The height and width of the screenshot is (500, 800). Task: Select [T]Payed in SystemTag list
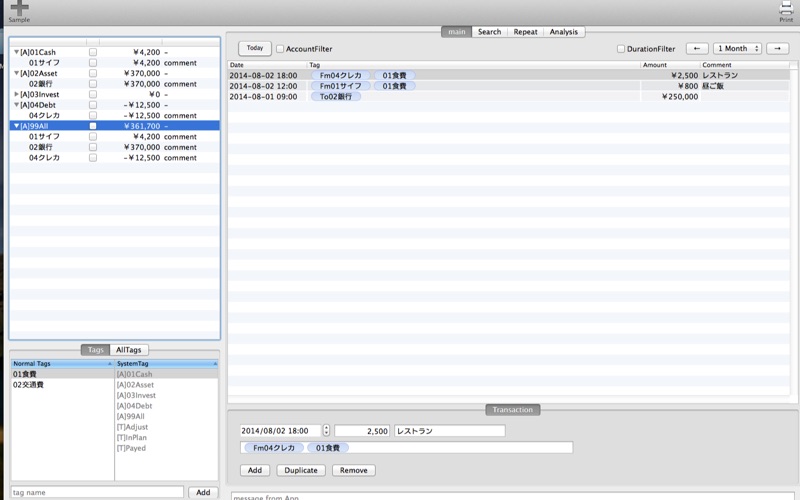167,448
